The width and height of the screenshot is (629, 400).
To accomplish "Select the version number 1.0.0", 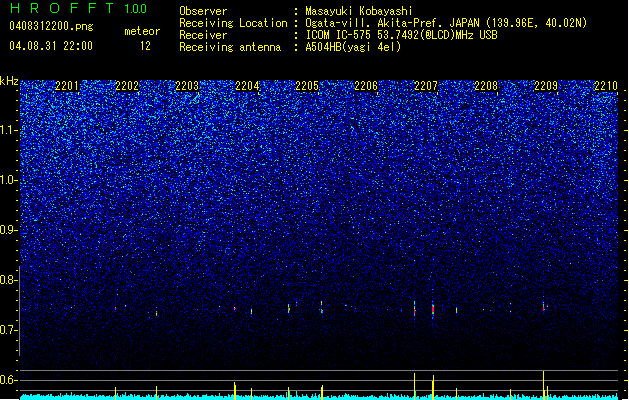I will pos(136,9).
